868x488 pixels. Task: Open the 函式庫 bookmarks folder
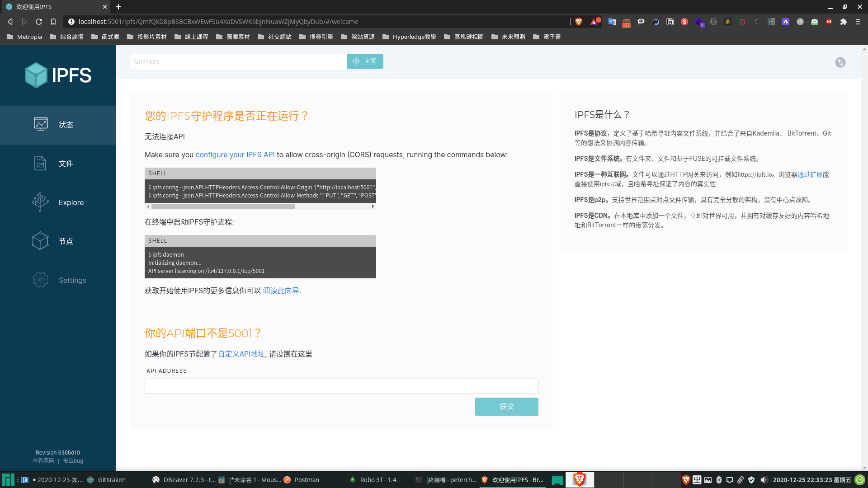pyautogui.click(x=105, y=37)
